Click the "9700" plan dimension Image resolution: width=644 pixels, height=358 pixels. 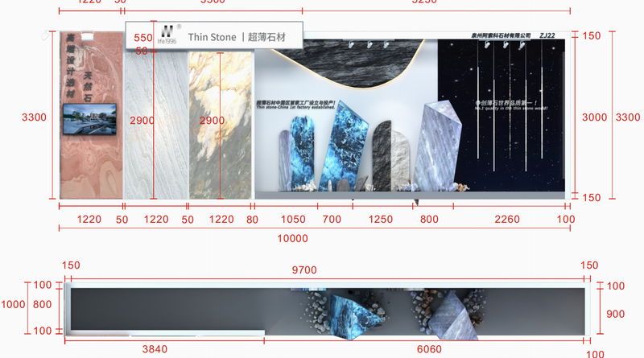[304, 270]
